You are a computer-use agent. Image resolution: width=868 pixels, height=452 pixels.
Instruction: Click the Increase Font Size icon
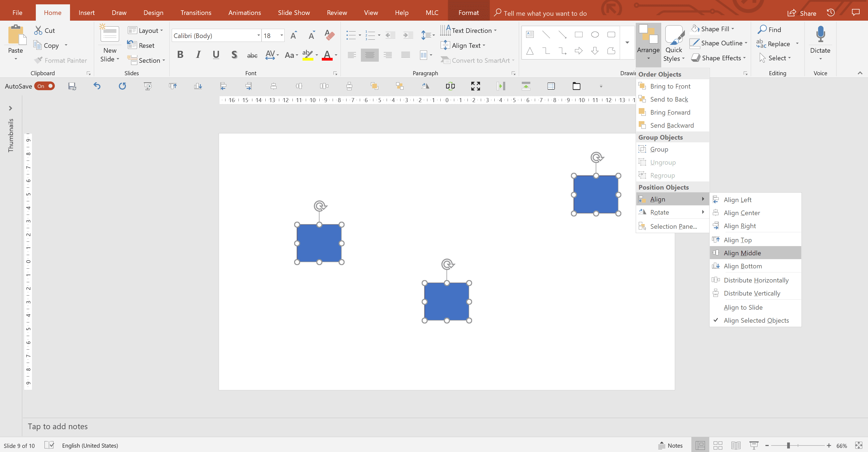coord(294,35)
